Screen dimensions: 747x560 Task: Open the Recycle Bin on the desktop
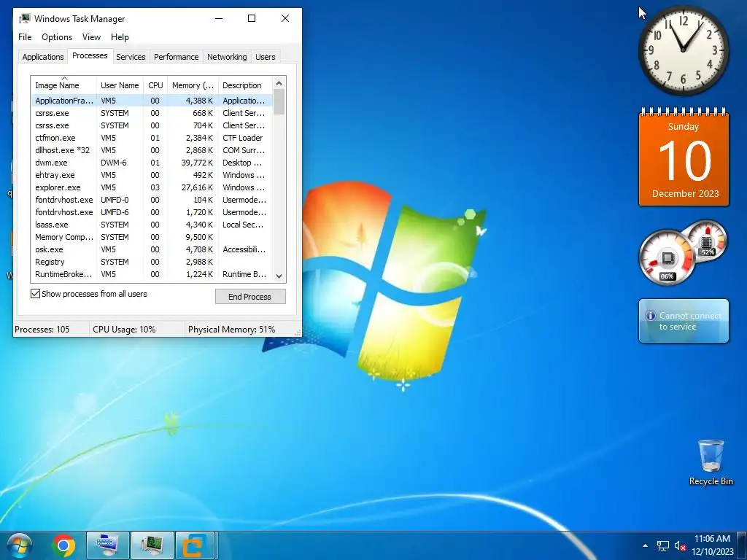711,462
